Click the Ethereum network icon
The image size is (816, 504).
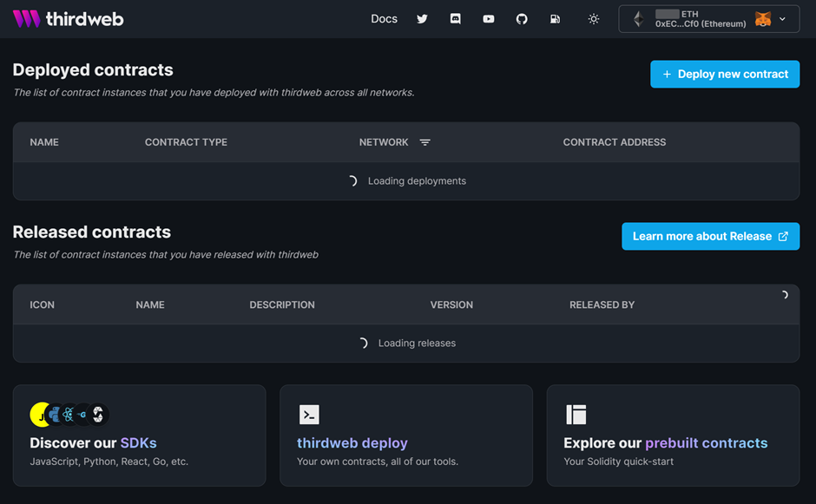click(639, 19)
